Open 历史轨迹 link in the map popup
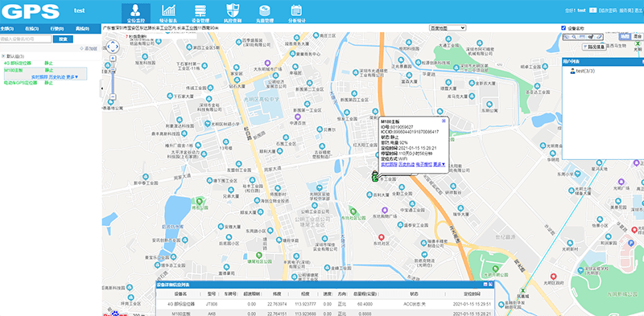This screenshot has height=316, width=644. coord(407,164)
